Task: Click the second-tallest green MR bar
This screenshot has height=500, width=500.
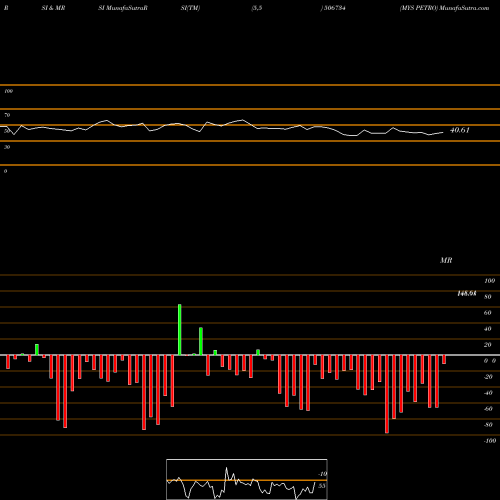Action: 201,341
